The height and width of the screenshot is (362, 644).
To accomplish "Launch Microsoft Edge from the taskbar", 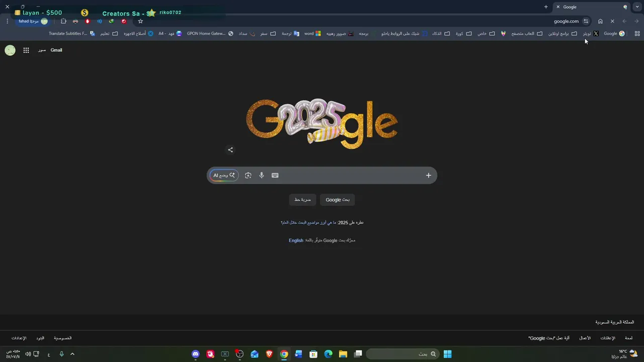I will point(328,354).
